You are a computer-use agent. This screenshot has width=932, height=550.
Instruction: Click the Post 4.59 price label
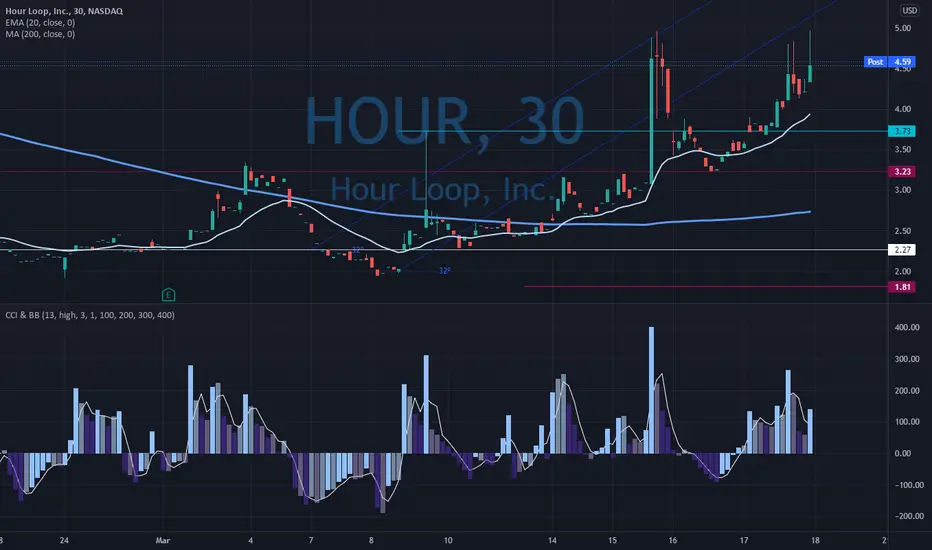[x=890, y=62]
